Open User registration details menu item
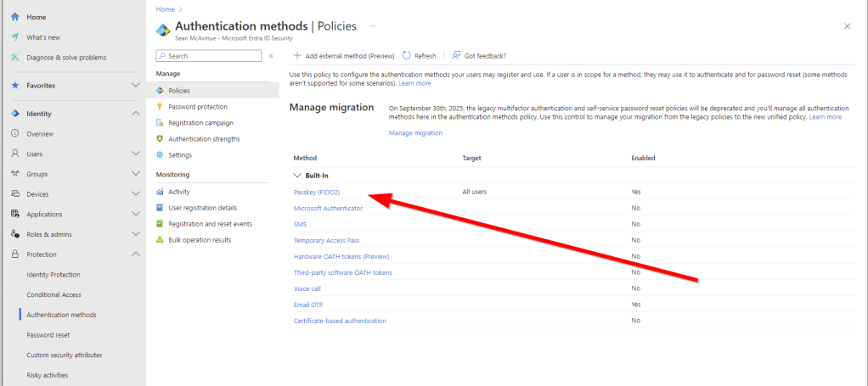This screenshot has width=868, height=386. tap(202, 208)
